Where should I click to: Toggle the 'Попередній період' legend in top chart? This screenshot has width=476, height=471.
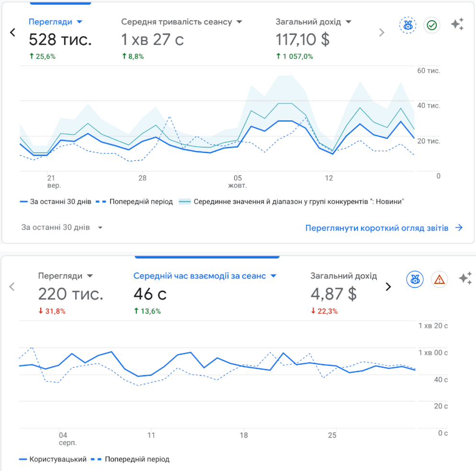(136, 202)
